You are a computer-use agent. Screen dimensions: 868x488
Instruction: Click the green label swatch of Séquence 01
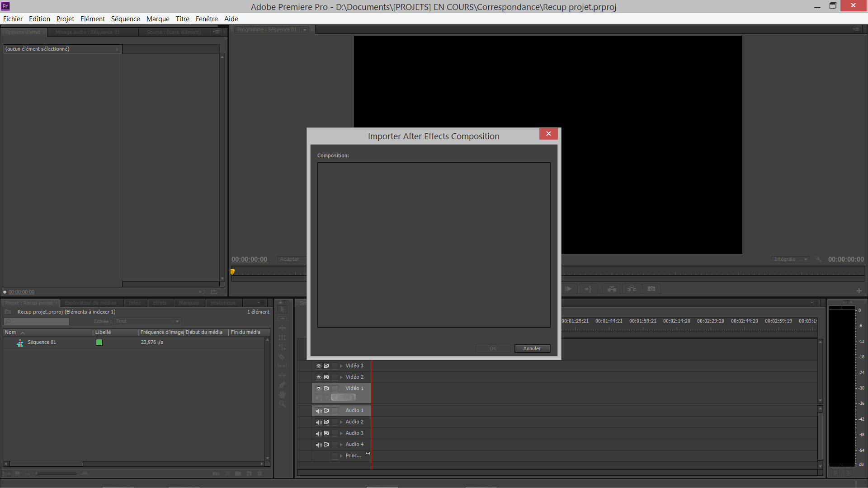pyautogui.click(x=99, y=343)
